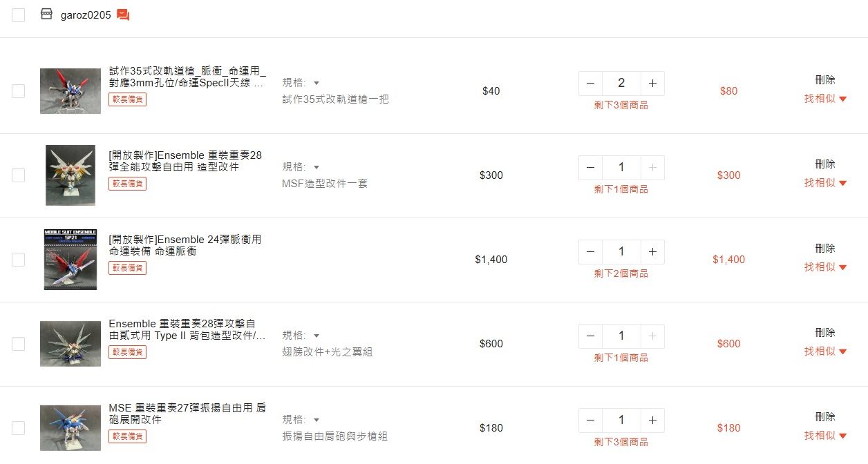Open thumbnail of the Ensemble 24彈 product
This screenshot has height=464, width=868.
tap(70, 260)
